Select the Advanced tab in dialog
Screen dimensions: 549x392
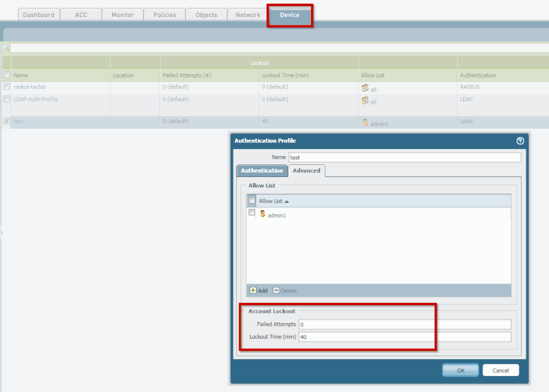click(x=306, y=170)
